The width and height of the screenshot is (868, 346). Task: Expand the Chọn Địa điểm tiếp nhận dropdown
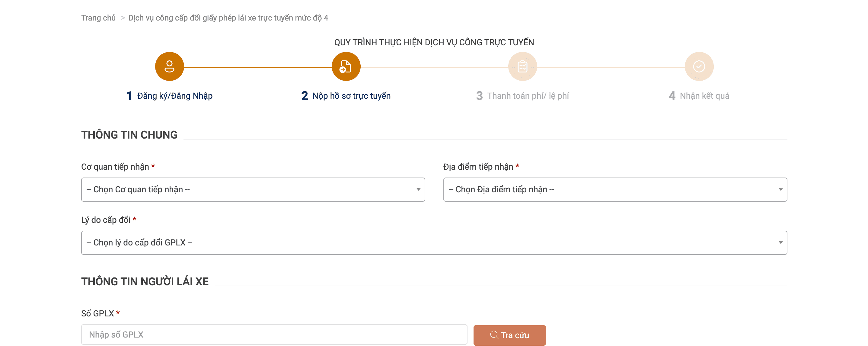[616, 189]
